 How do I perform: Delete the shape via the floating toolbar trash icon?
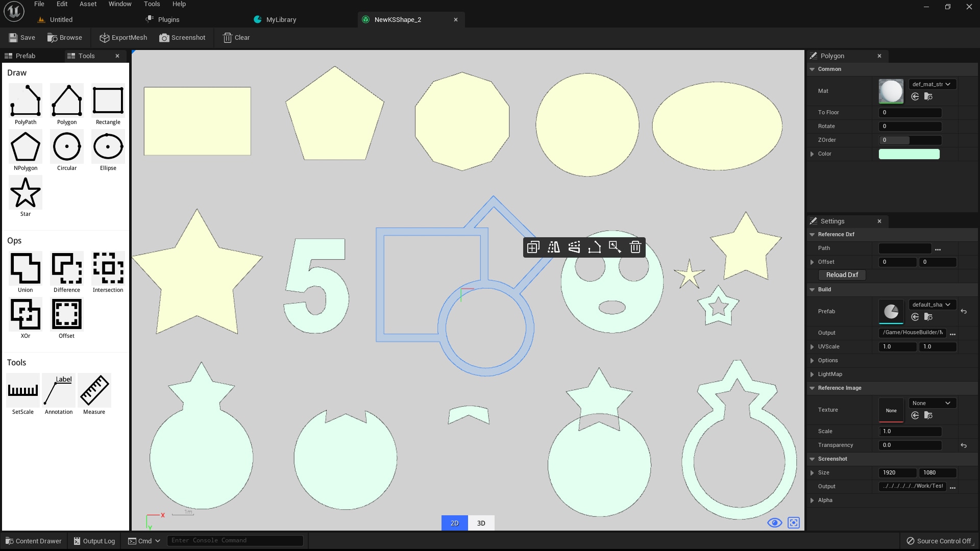(x=635, y=247)
